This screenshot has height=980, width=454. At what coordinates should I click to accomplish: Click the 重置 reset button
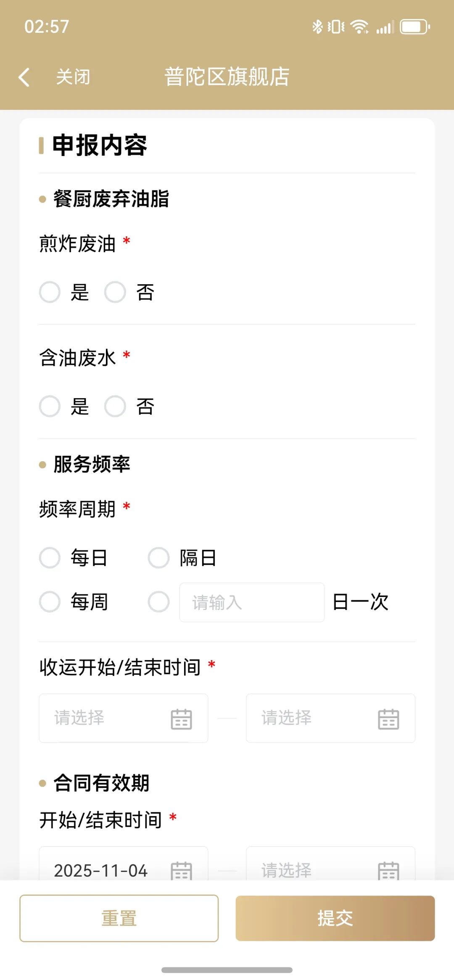[x=119, y=918]
